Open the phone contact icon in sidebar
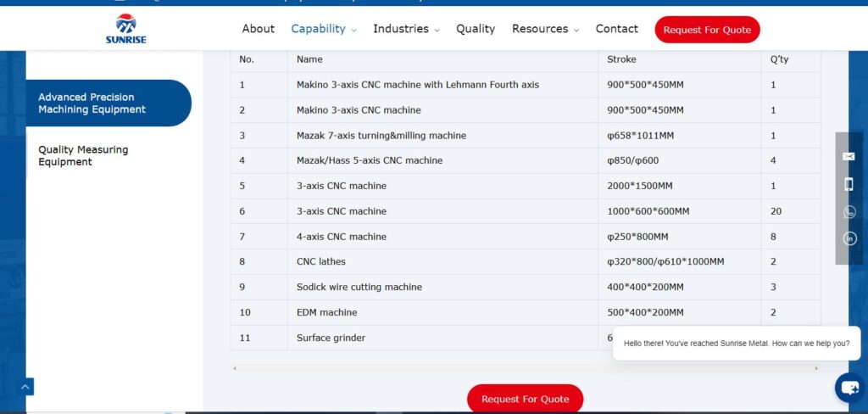Image resolution: width=868 pixels, height=414 pixels. (849, 184)
